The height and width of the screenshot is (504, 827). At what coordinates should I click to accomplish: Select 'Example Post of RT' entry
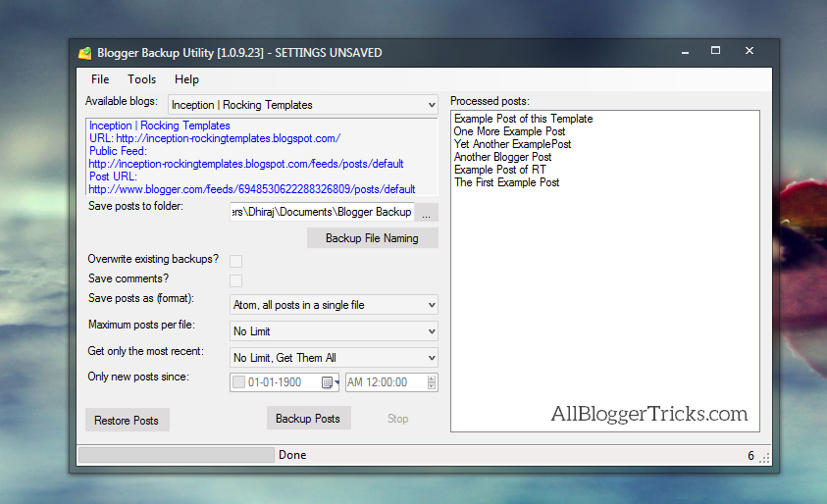click(500, 170)
